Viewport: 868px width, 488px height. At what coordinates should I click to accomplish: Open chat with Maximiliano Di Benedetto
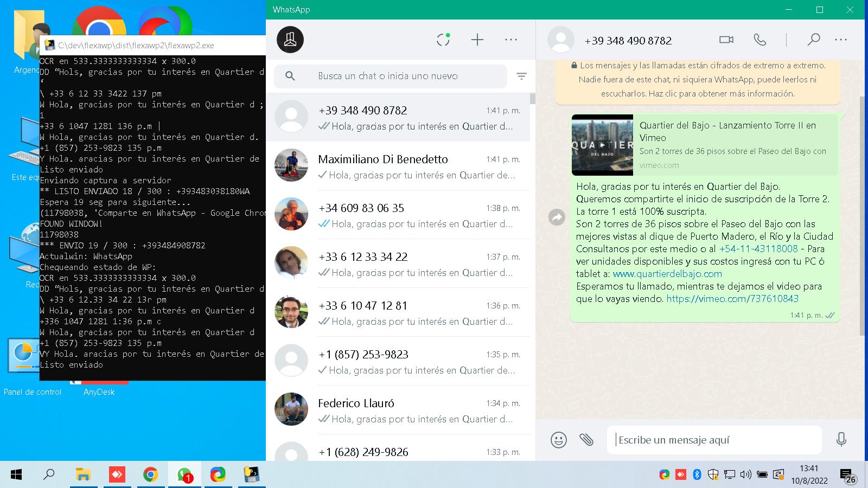398,166
